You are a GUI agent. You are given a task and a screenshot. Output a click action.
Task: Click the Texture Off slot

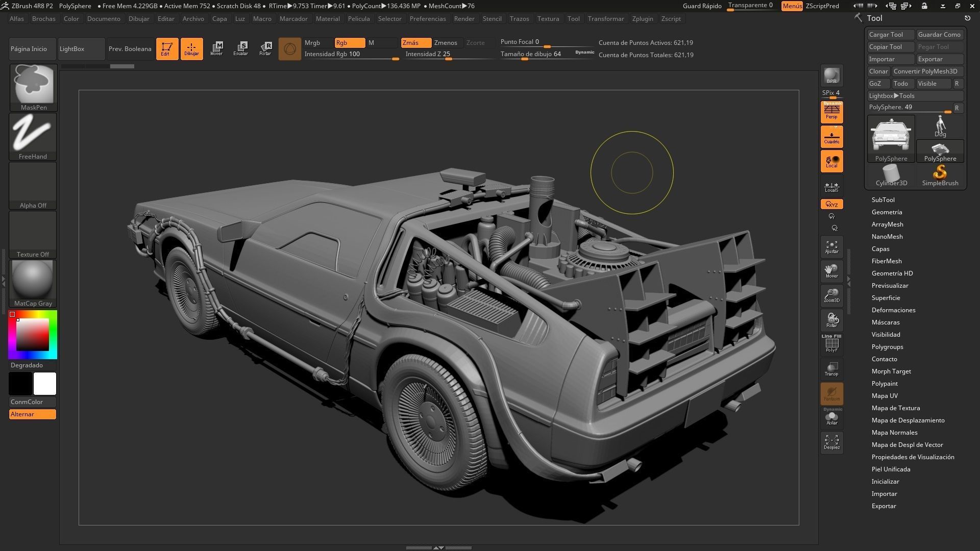tap(33, 235)
